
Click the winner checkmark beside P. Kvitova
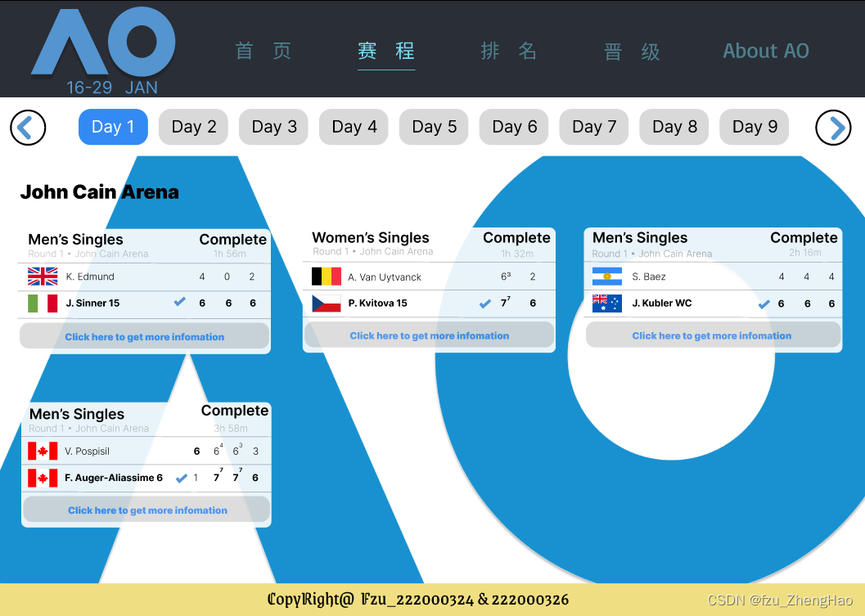(x=485, y=304)
